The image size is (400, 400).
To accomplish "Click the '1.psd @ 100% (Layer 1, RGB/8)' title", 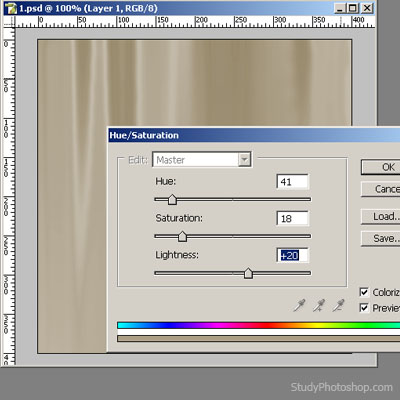I will (x=88, y=8).
